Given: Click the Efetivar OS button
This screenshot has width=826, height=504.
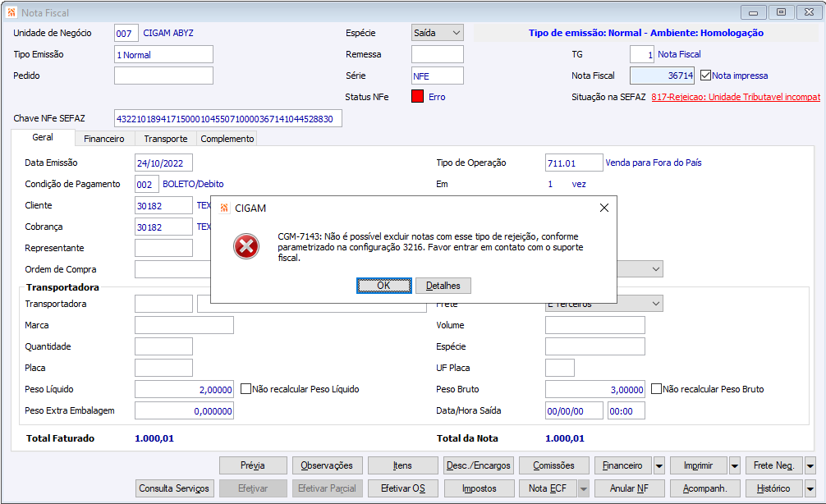Looking at the screenshot, I should click(x=403, y=488).
